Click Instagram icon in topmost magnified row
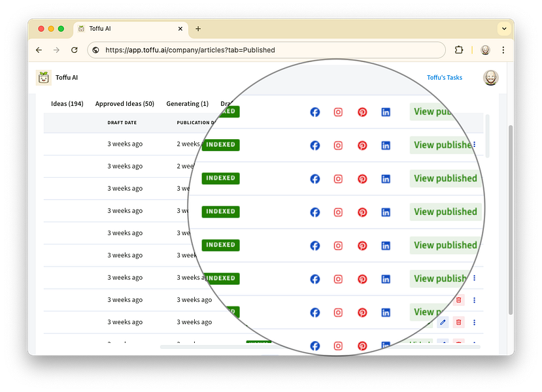The height and width of the screenshot is (392, 542). click(338, 112)
